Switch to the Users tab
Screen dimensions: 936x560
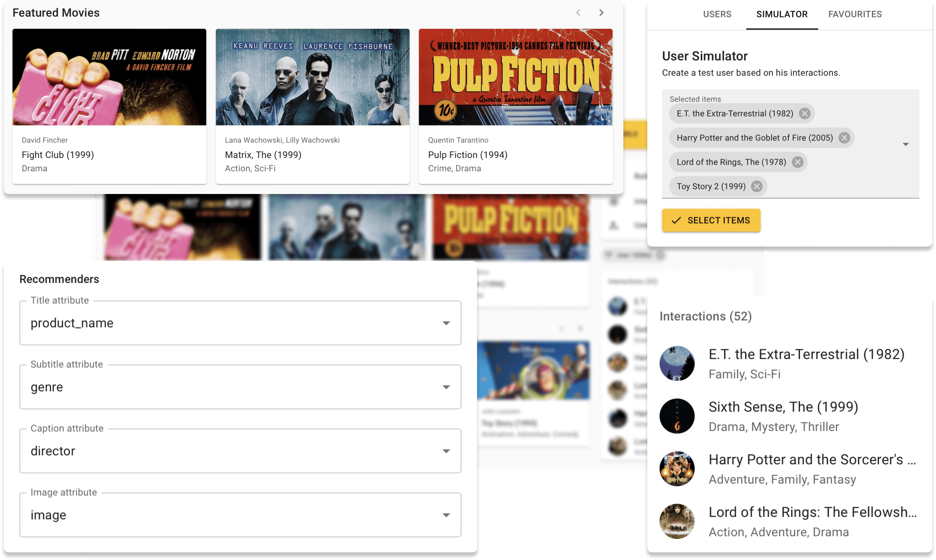click(717, 14)
